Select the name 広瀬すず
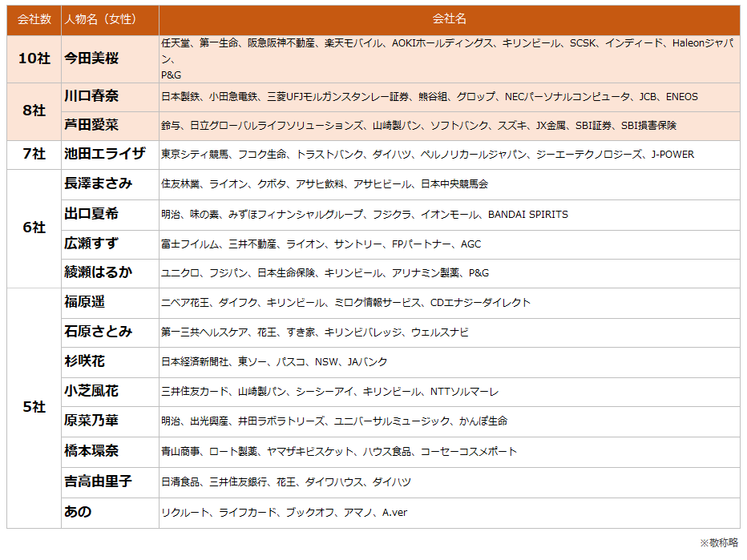The width and height of the screenshot is (747, 560). [91, 244]
